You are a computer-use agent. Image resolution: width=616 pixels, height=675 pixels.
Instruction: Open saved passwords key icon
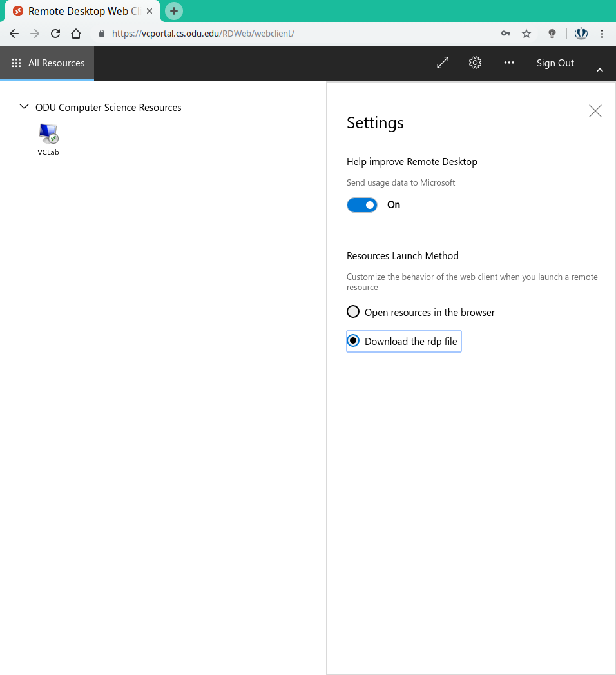[505, 34]
